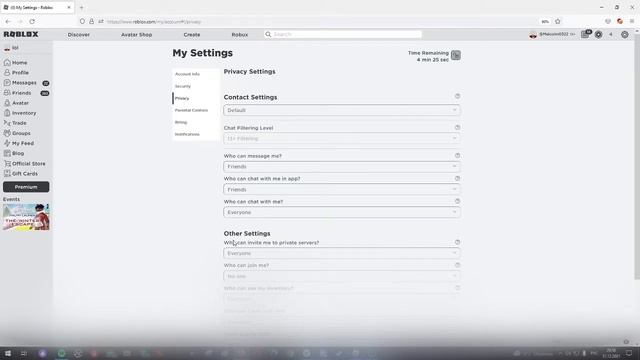Open the Who can chat with me dropdown
This screenshot has height=360, width=640.
(x=342, y=212)
